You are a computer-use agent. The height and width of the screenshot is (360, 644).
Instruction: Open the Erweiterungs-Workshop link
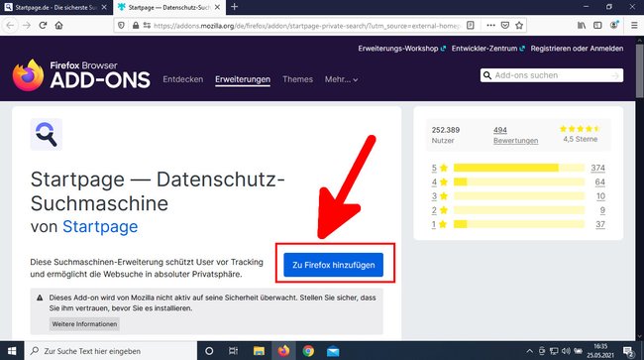[401, 49]
